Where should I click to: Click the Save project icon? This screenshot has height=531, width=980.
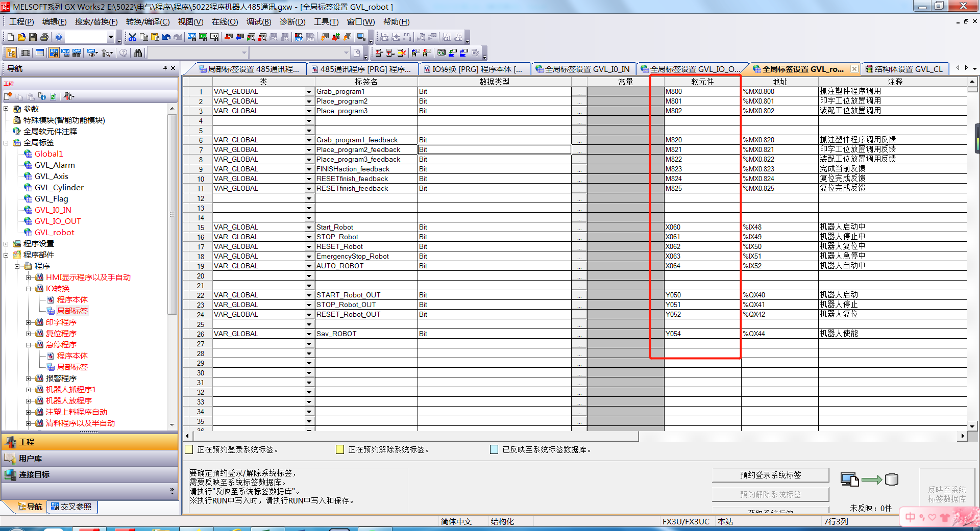tap(33, 37)
